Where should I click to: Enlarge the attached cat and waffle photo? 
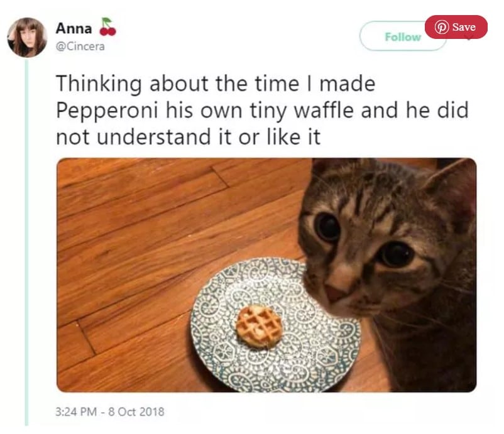tap(266, 275)
